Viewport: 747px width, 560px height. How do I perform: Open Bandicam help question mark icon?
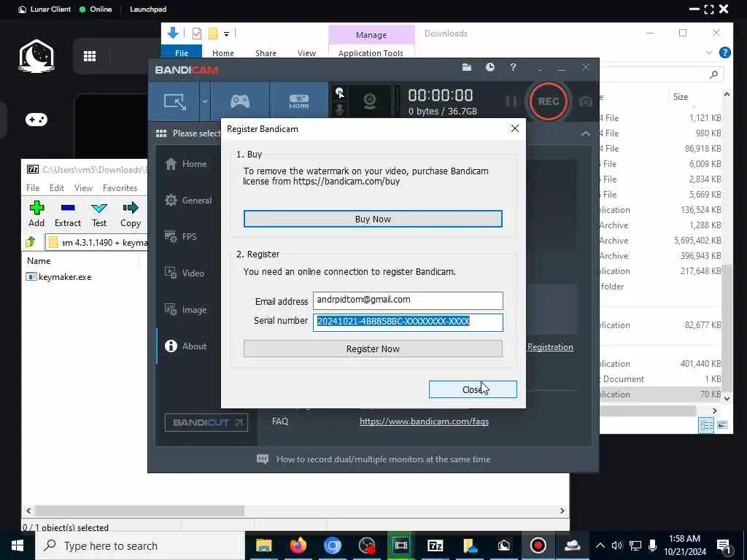[513, 67]
